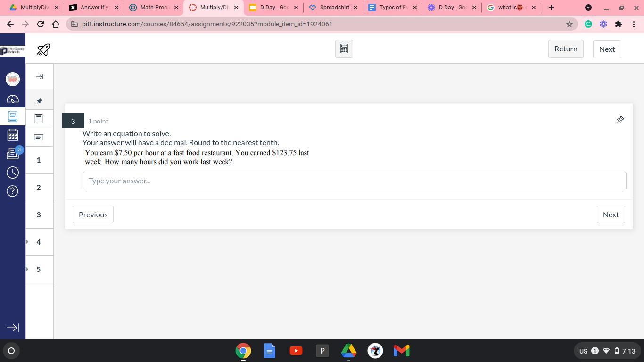The height and width of the screenshot is (362, 644).
Task: Go to question 3 in sidebar
Action: pos(39,215)
